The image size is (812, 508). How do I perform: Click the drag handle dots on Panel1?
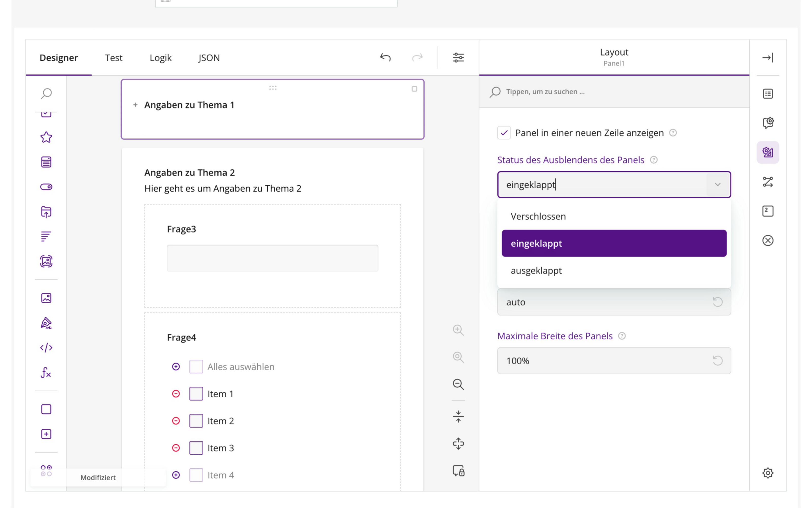coord(273,88)
